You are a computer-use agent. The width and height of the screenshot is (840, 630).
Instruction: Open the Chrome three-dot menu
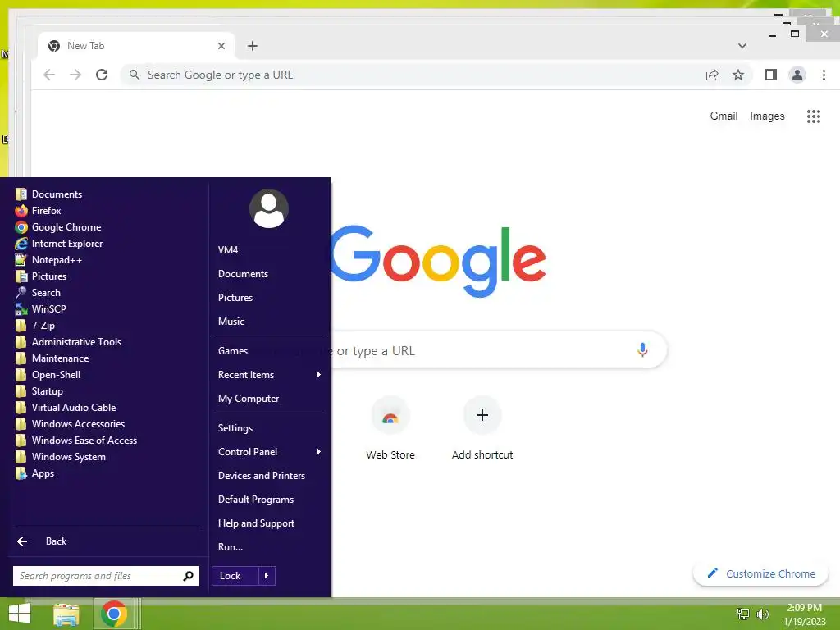point(824,75)
